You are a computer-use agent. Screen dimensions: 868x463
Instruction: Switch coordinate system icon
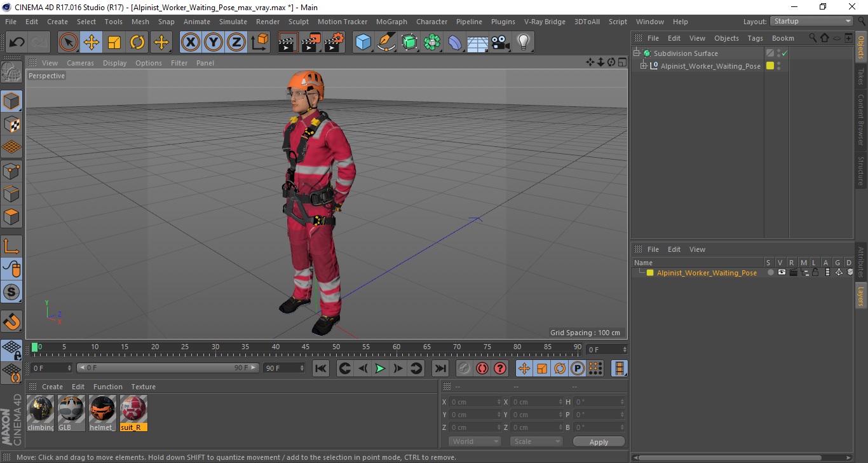[x=259, y=43]
